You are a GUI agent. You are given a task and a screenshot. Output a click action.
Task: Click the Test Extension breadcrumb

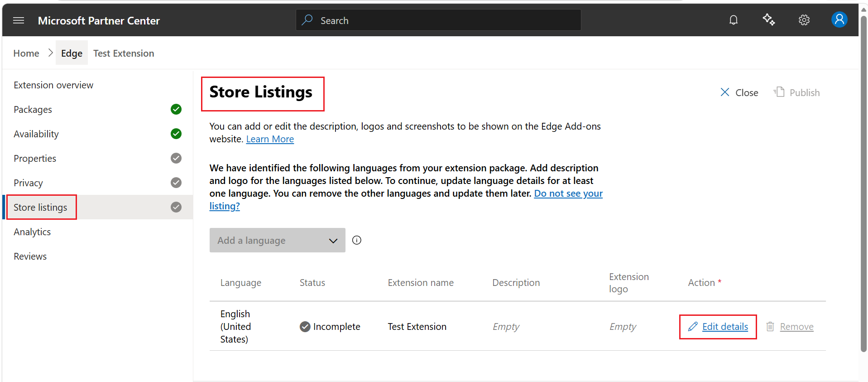pos(124,53)
